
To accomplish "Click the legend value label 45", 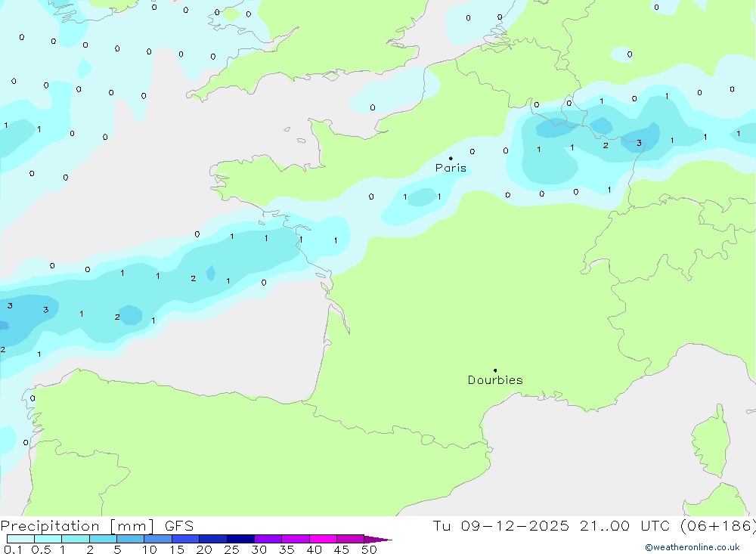I will point(342,549).
